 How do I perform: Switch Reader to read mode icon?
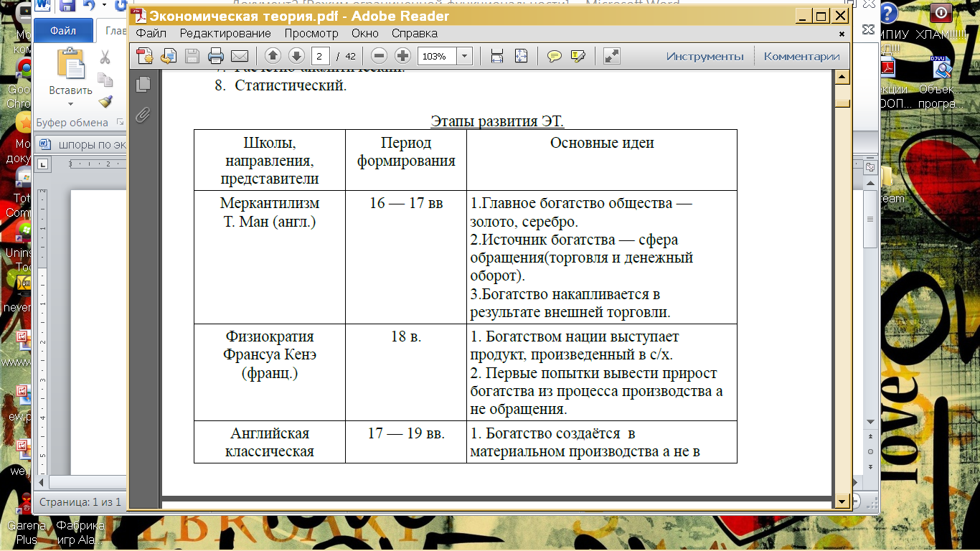pos(611,56)
